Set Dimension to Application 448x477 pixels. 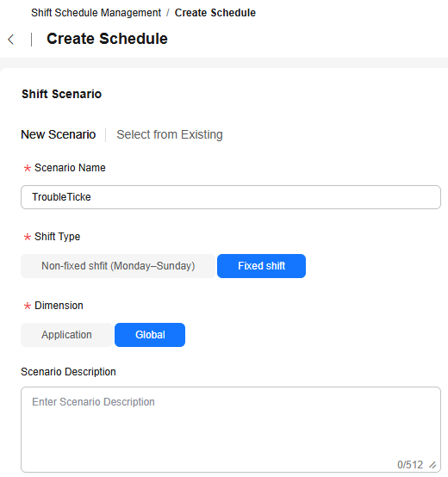66,335
